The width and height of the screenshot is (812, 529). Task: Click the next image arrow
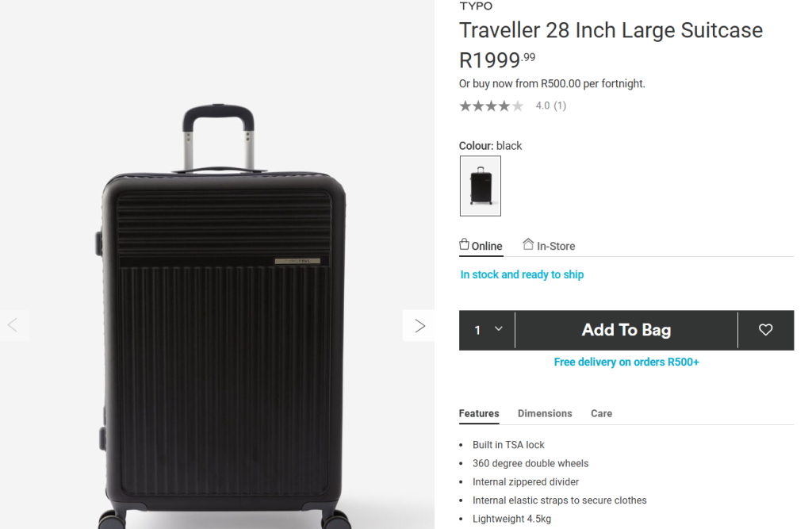(419, 326)
